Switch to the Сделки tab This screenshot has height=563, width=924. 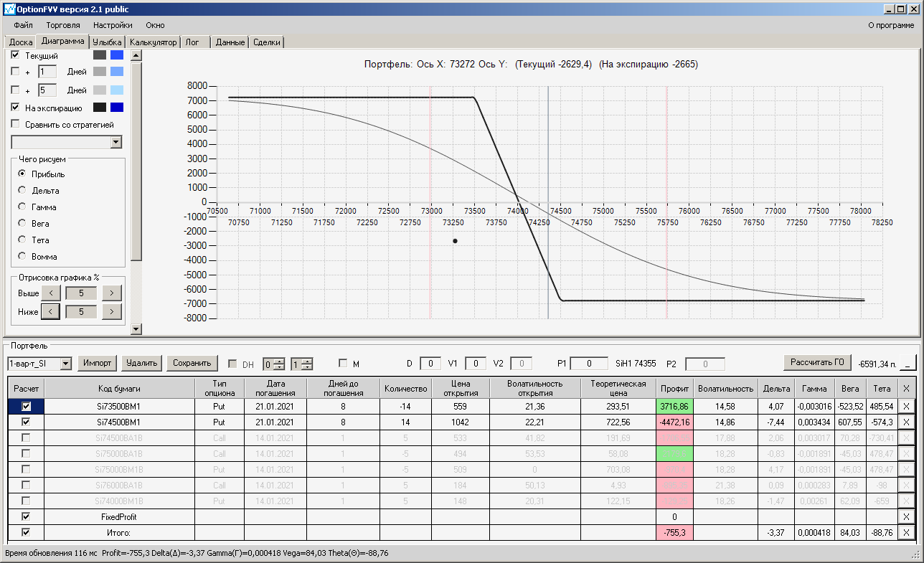pos(267,42)
